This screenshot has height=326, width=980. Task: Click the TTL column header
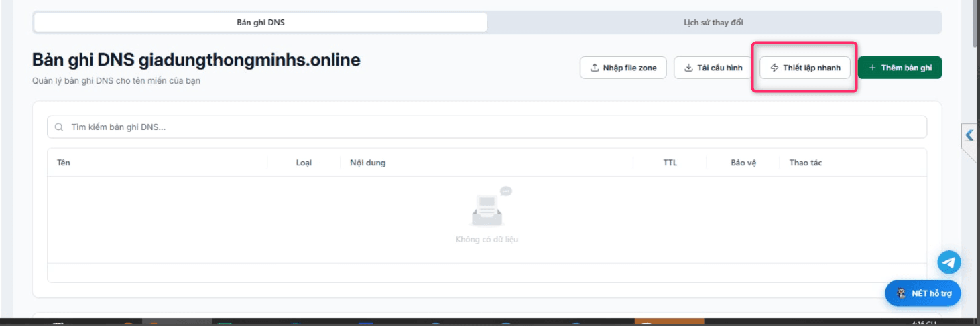[670, 163]
